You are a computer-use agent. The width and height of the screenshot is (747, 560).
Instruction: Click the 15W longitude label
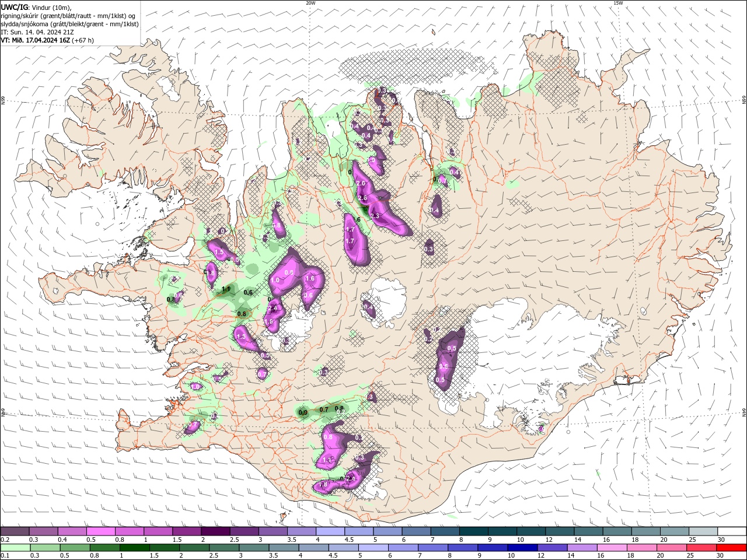click(618, 3)
